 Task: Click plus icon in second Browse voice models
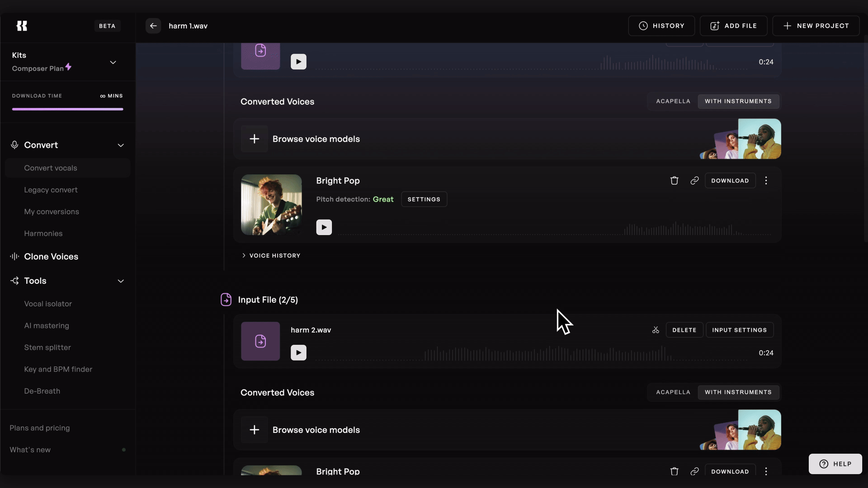coord(254,430)
